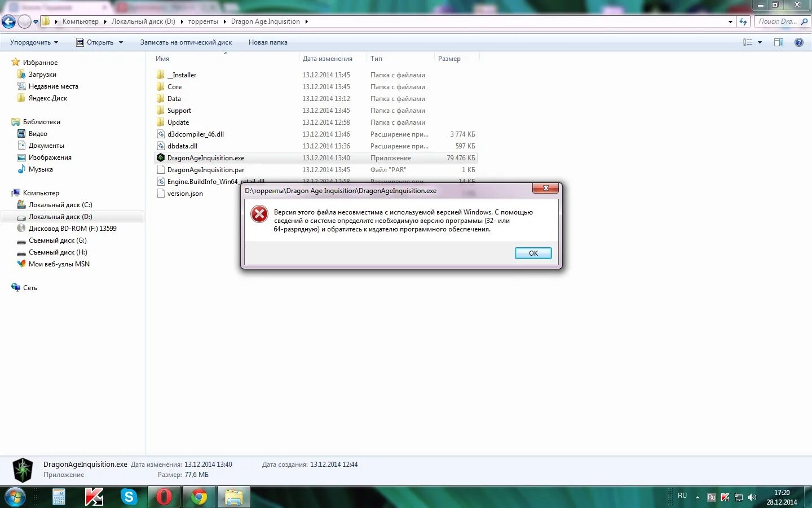
Task: Open Съемный диск (G:)
Action: click(58, 240)
